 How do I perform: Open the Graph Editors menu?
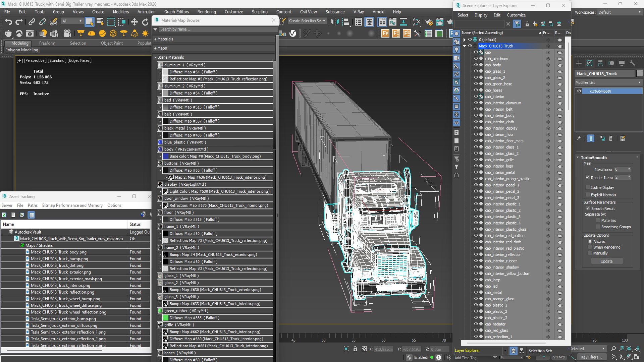coord(176,12)
